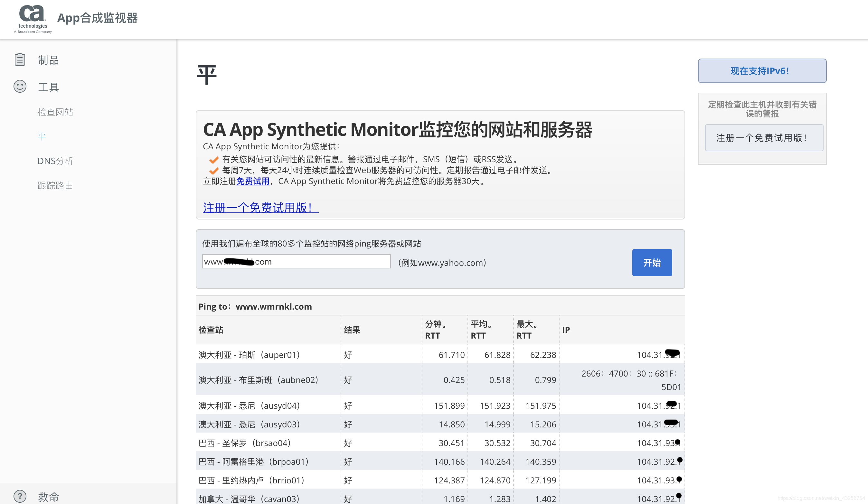Viewport: 868px width, 504px height.
Task: Select row 澳大利亚 - 布里斯班（aubne02）
Action: [440, 380]
